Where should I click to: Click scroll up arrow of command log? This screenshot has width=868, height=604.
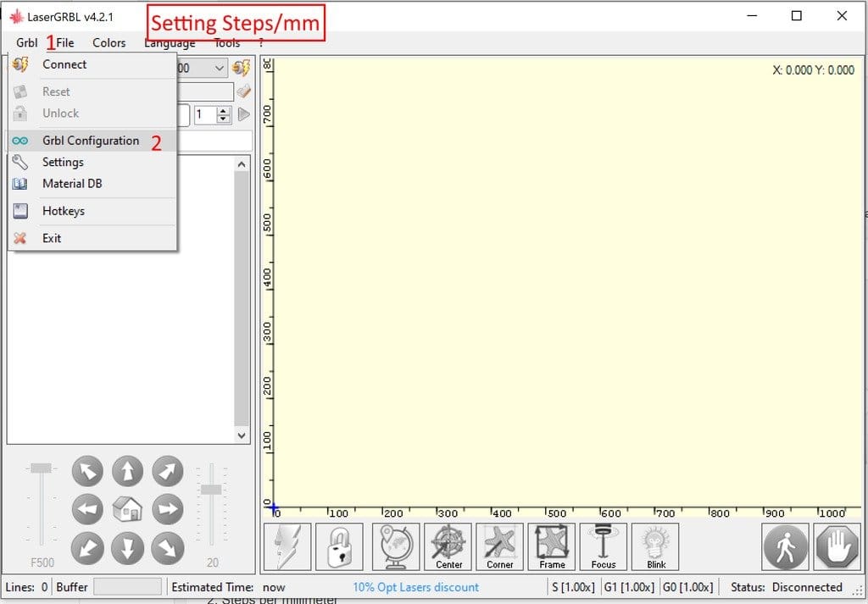(x=242, y=164)
